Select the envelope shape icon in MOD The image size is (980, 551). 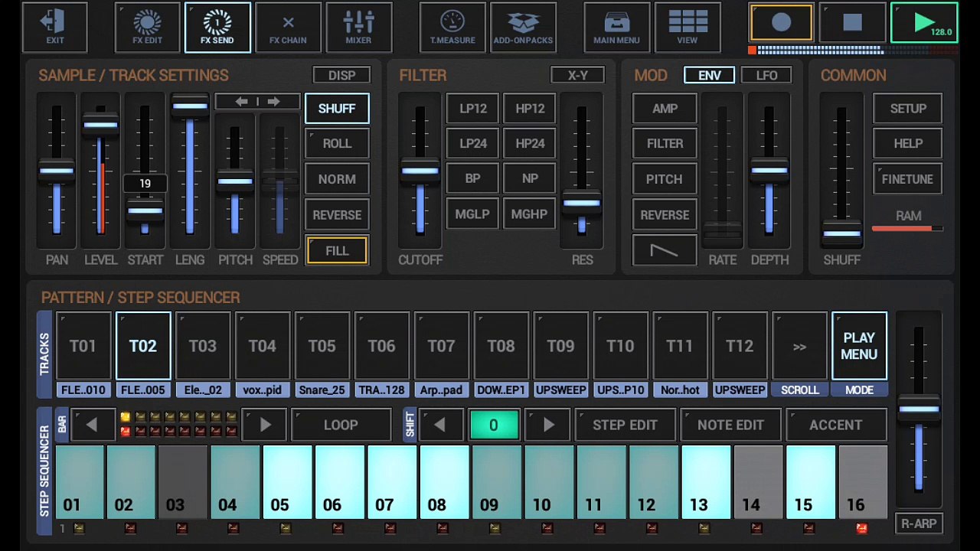[x=665, y=250]
